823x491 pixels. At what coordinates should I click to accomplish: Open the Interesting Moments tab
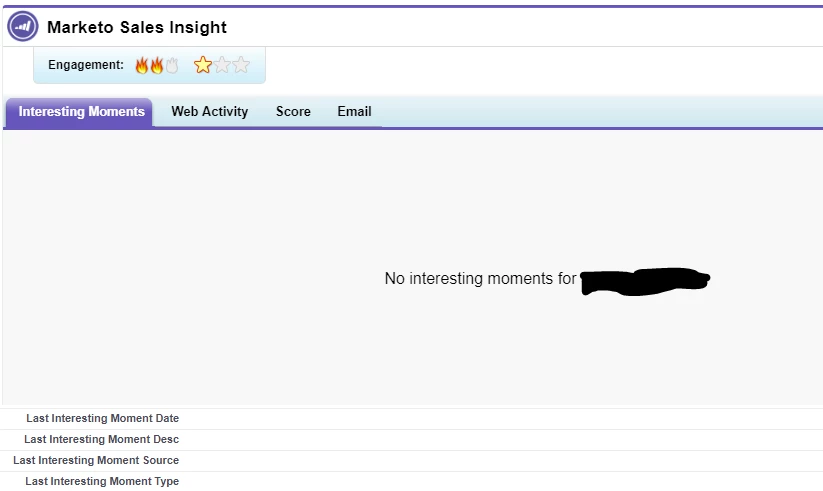(x=79, y=112)
